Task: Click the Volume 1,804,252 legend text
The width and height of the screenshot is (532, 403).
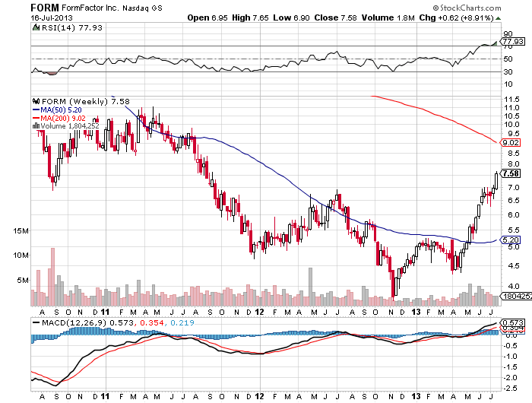Action: tap(70, 126)
